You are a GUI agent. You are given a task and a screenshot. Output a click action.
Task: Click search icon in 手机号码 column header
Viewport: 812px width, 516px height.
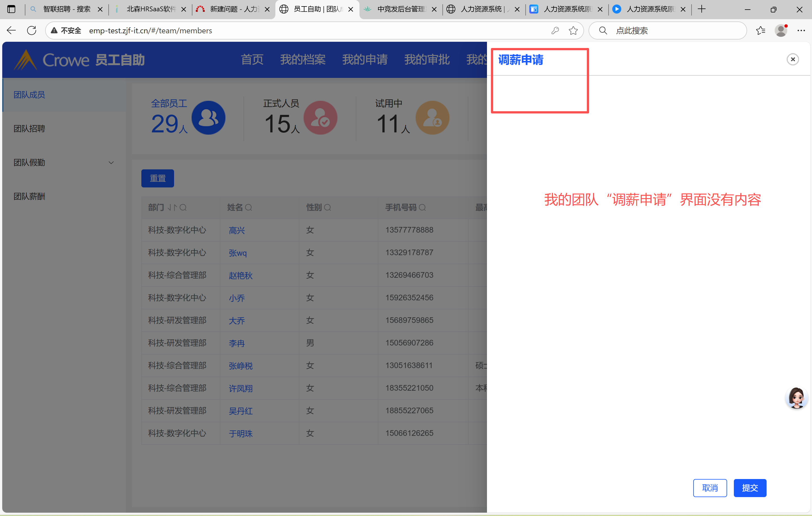pos(423,207)
